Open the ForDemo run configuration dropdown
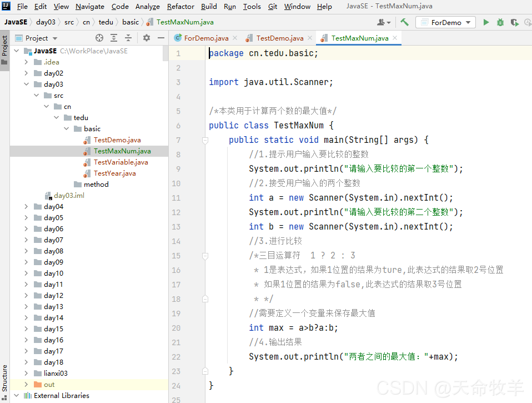The image size is (532, 403). pos(445,22)
